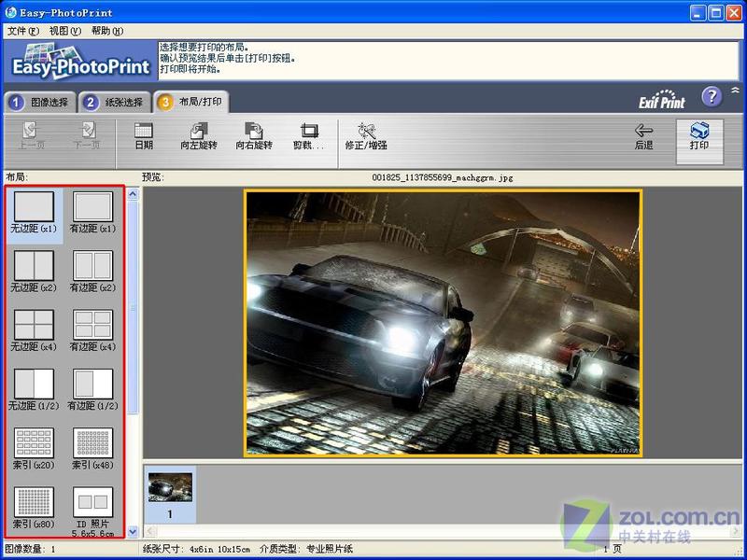The width and height of the screenshot is (747, 560).
Task: Click status text 介质类型: 专业照片纸
Action: pyautogui.click(x=306, y=549)
